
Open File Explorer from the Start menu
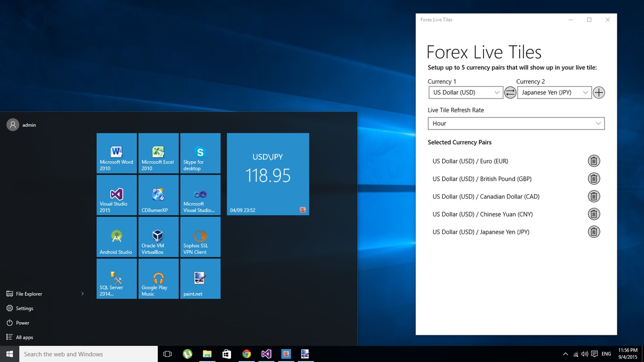point(29,293)
